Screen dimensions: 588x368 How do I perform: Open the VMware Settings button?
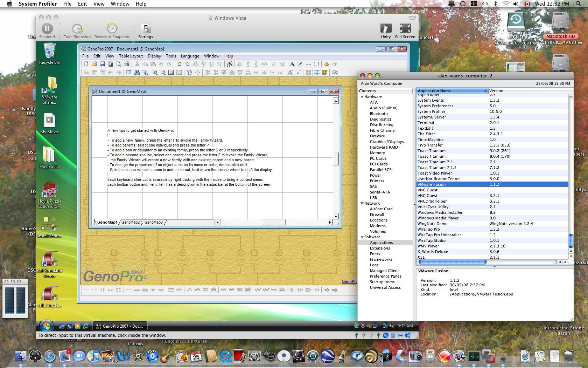click(x=146, y=31)
